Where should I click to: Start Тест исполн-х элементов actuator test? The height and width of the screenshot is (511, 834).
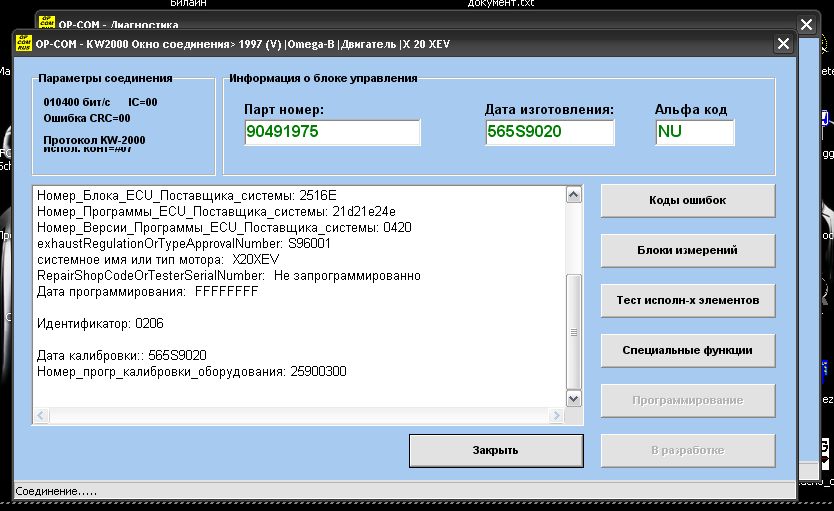[688, 300]
